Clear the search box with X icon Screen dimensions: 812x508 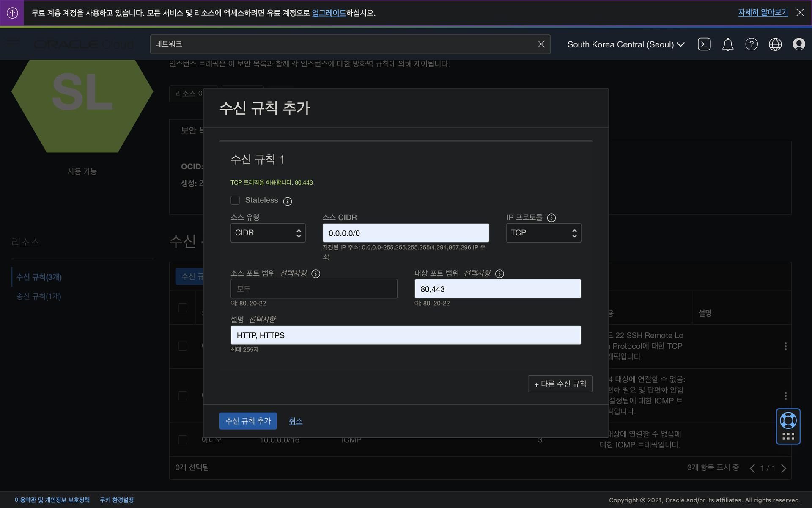pos(541,44)
